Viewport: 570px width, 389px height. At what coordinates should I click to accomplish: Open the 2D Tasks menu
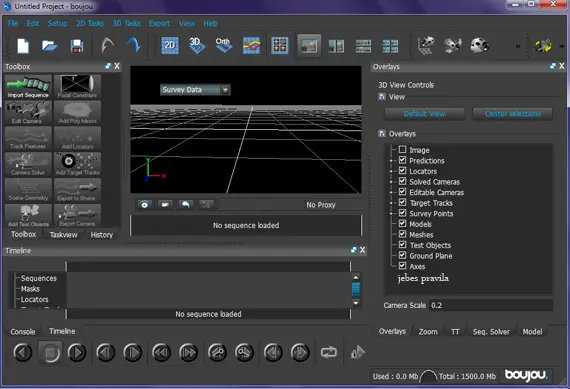[90, 23]
